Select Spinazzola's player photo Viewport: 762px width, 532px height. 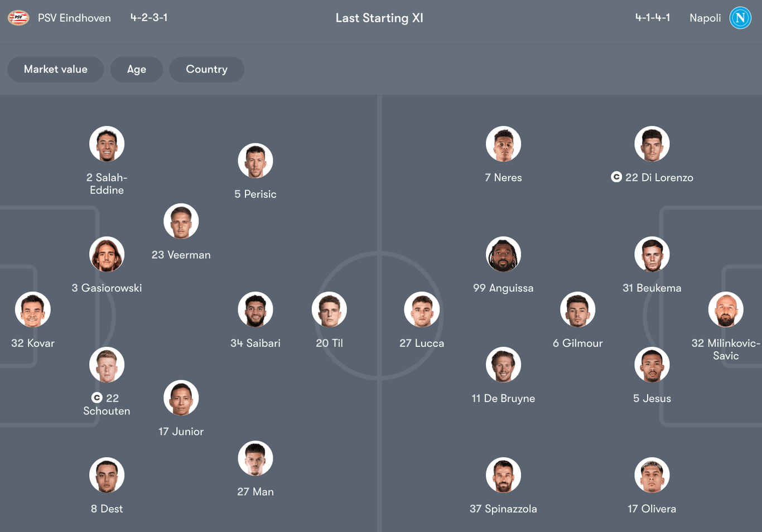point(503,476)
